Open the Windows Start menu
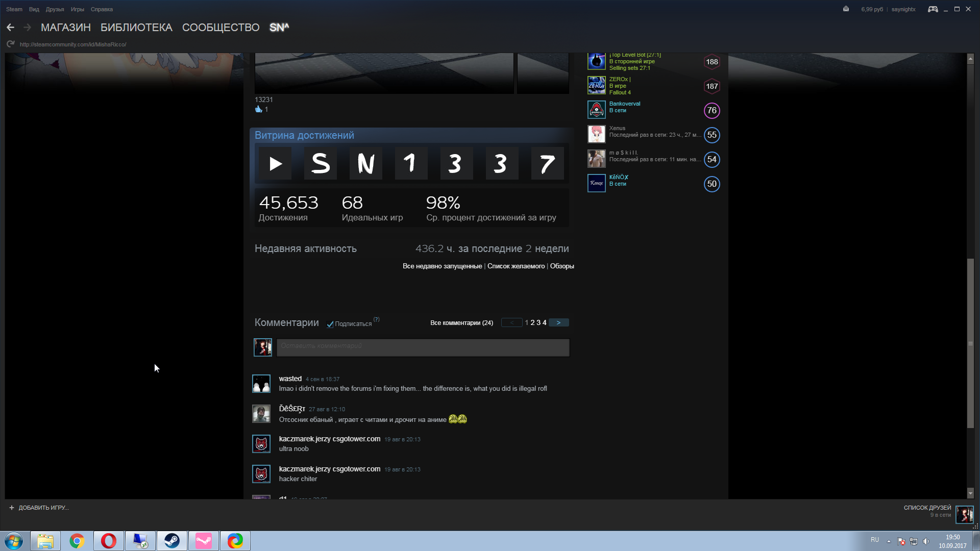The width and height of the screenshot is (980, 551). 14,541
